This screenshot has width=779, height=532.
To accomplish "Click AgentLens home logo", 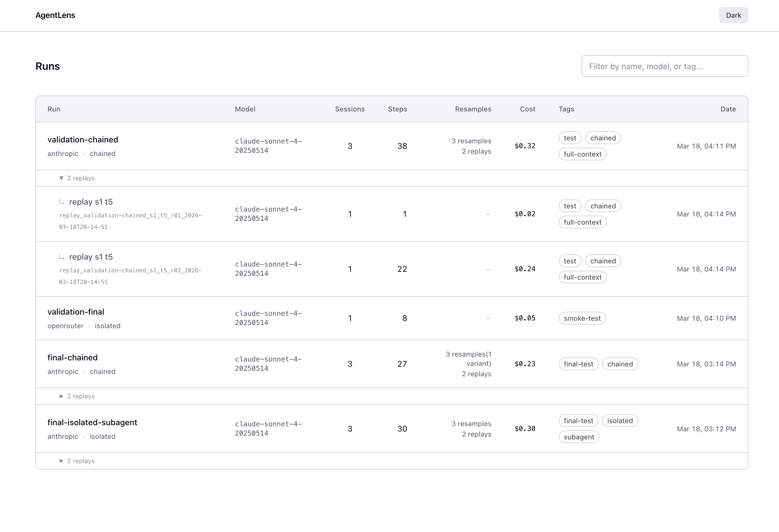I will pos(55,15).
